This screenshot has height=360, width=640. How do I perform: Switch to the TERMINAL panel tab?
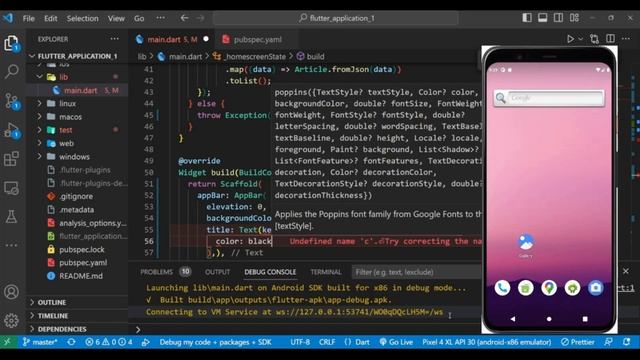[325, 272]
